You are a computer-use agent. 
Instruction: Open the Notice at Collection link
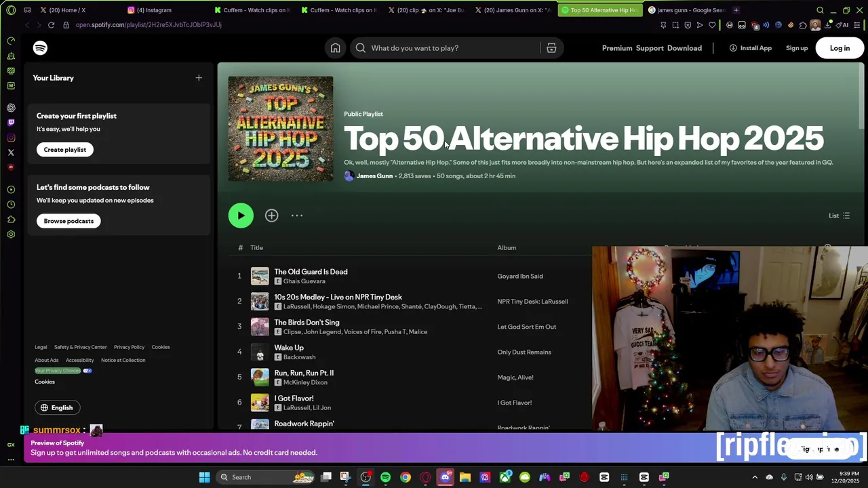[123, 361]
